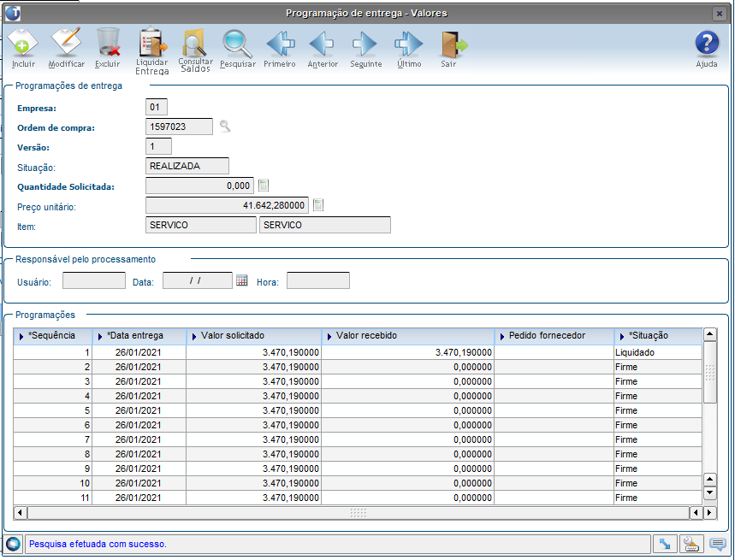
Task: Click the grid's vertical scrollbar thumb
Action: [710, 372]
